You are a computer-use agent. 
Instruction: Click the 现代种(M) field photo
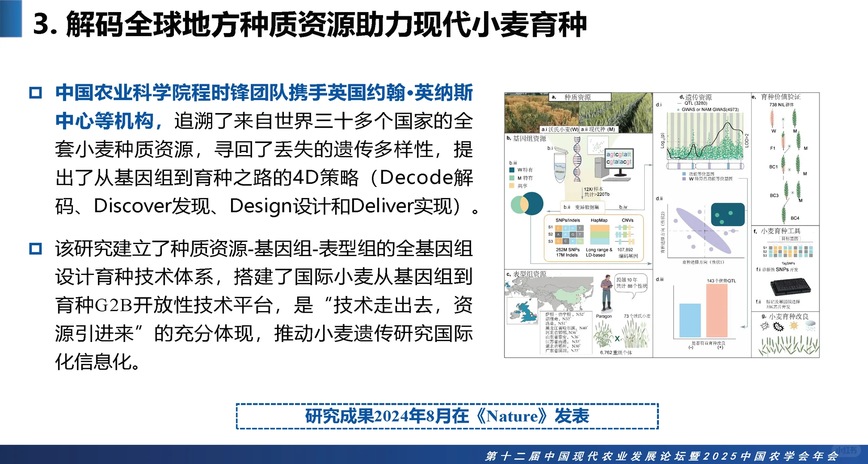[x=615, y=113]
